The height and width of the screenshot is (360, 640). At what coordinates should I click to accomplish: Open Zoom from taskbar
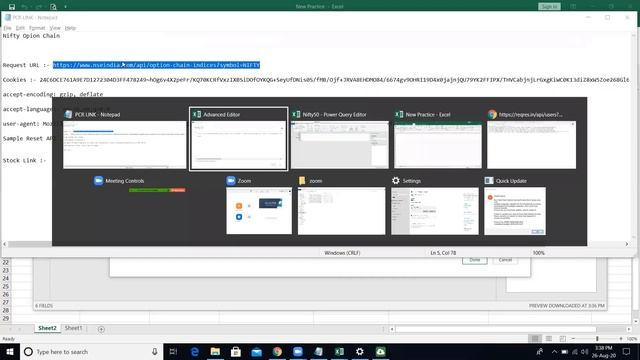[x=298, y=351]
